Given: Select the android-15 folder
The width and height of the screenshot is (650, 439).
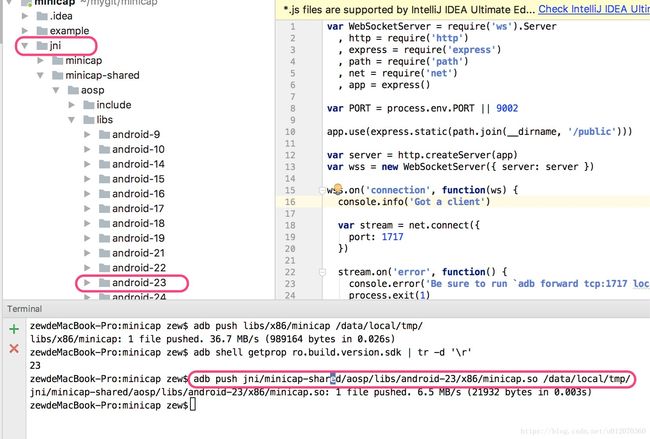Looking at the screenshot, I should (132, 179).
